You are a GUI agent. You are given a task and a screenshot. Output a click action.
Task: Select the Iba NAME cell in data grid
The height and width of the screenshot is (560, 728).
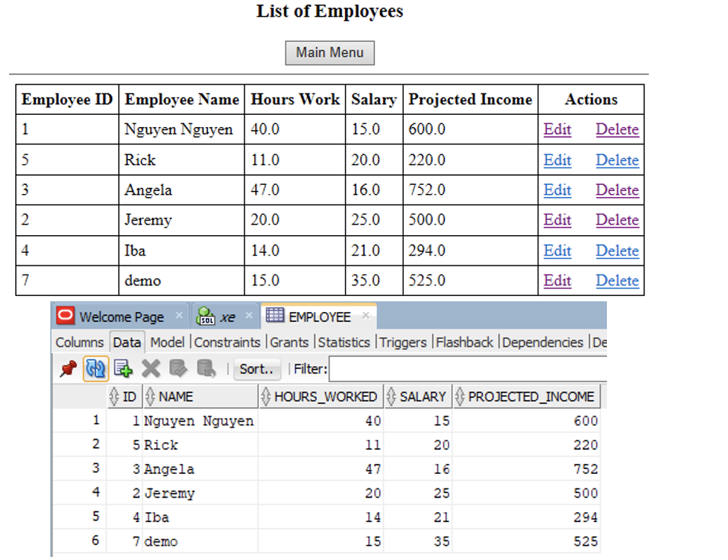(x=200, y=517)
